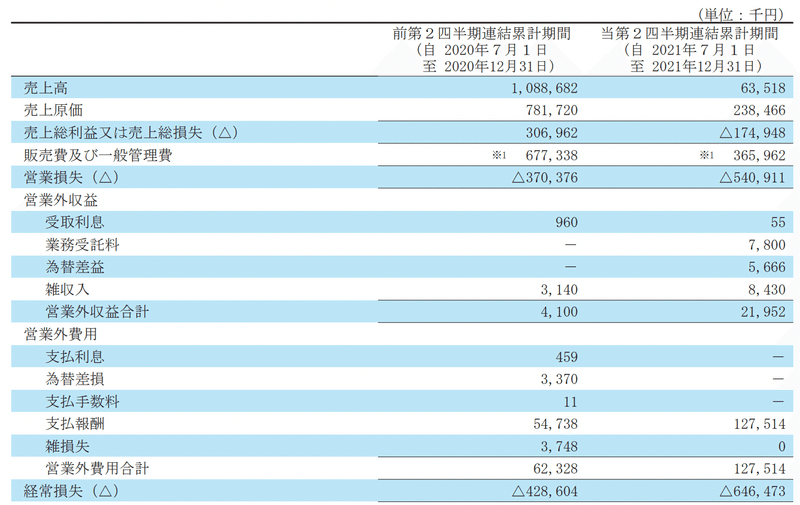Select the 支払手数料 row label
This screenshot has height=505, width=800.
(83, 402)
